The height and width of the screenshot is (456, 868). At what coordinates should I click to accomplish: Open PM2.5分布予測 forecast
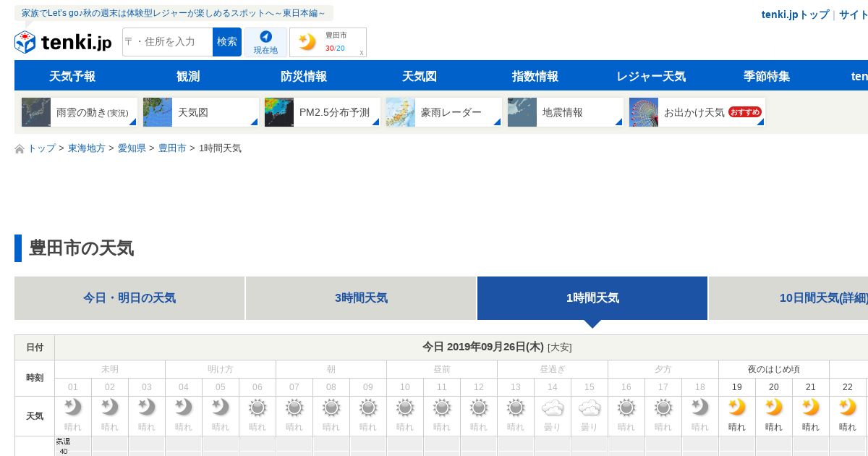click(322, 112)
